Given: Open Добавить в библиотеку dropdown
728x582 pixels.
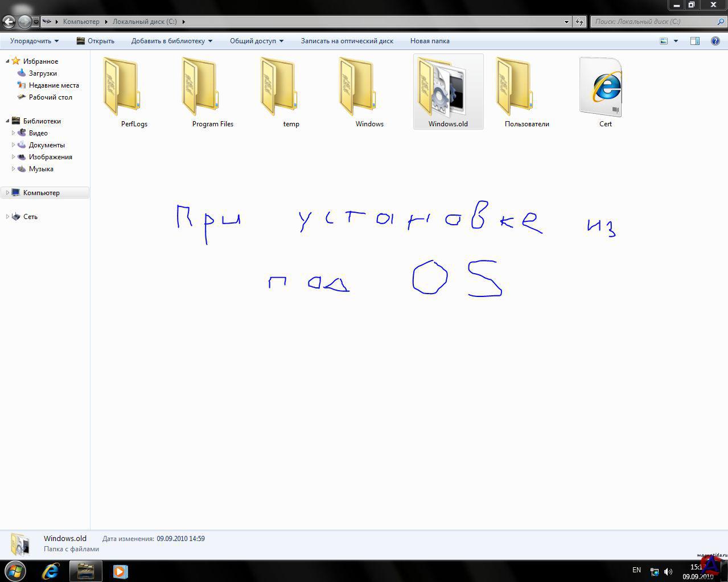Looking at the screenshot, I should 171,41.
